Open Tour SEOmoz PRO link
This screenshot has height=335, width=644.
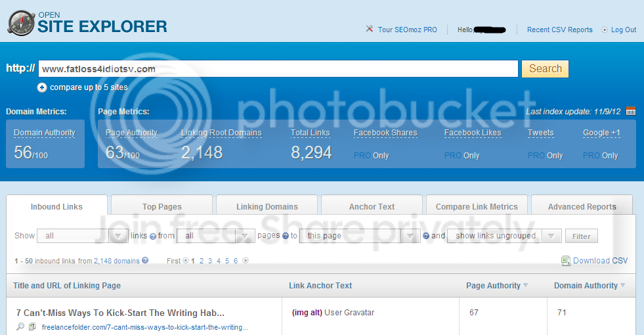[x=408, y=30]
